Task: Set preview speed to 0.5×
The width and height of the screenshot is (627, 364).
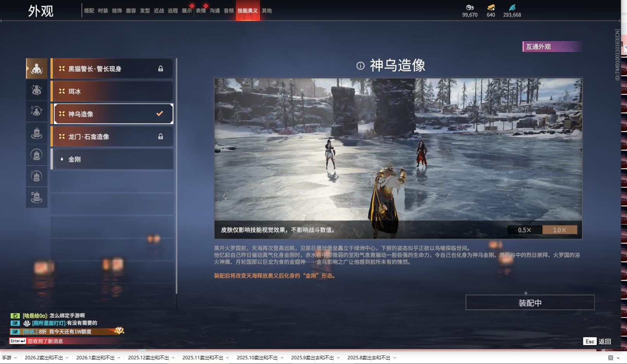Action: pyautogui.click(x=525, y=229)
